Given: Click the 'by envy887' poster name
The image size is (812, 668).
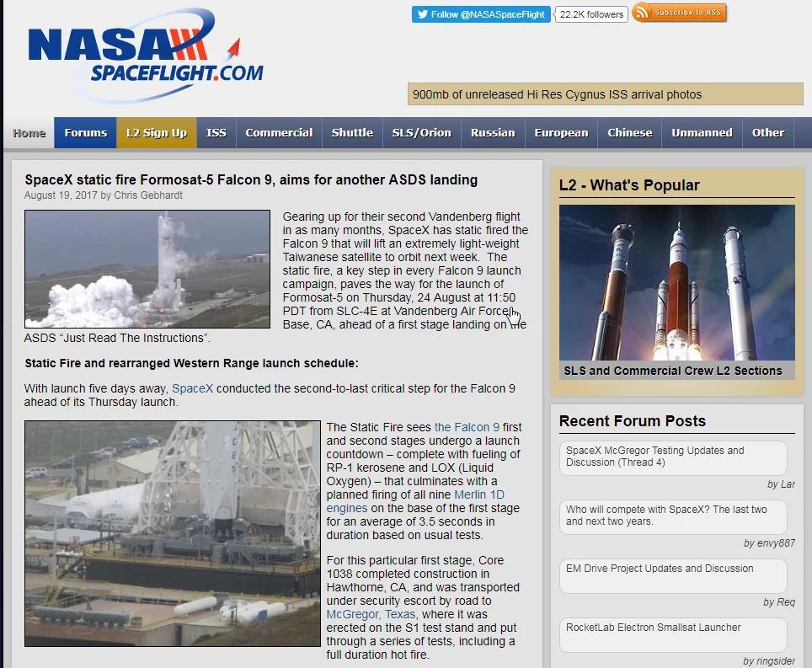Looking at the screenshot, I should (x=769, y=543).
